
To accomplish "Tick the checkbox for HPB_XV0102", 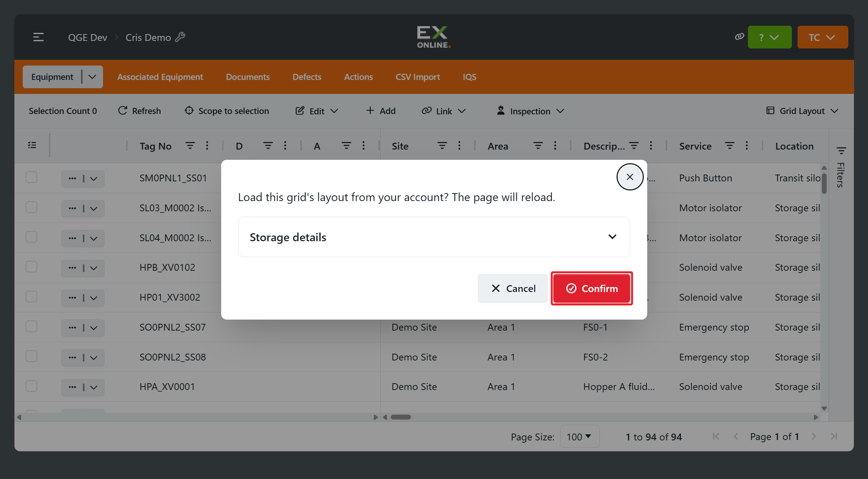I will pyautogui.click(x=31, y=267).
